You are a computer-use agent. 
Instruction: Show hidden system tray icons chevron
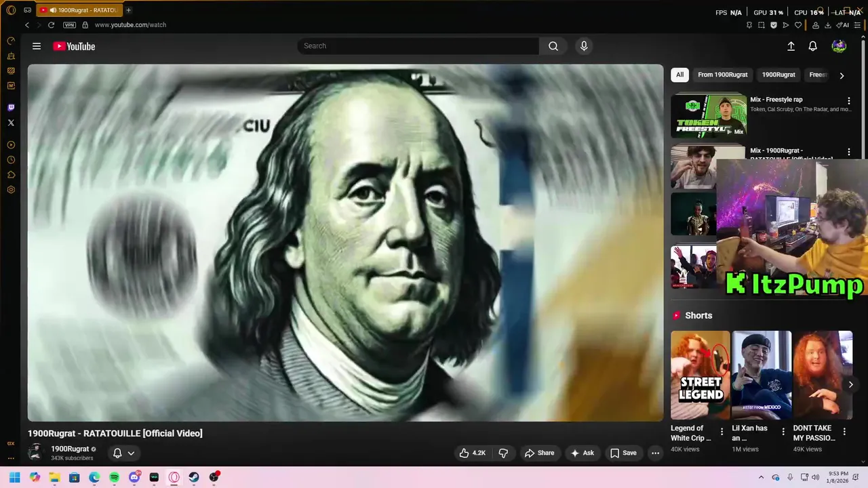pos(761,477)
